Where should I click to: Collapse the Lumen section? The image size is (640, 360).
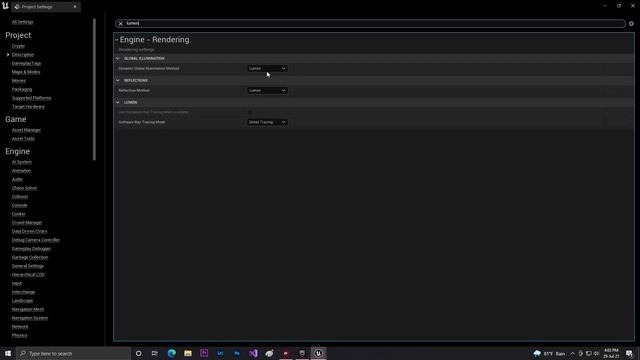[x=118, y=102]
